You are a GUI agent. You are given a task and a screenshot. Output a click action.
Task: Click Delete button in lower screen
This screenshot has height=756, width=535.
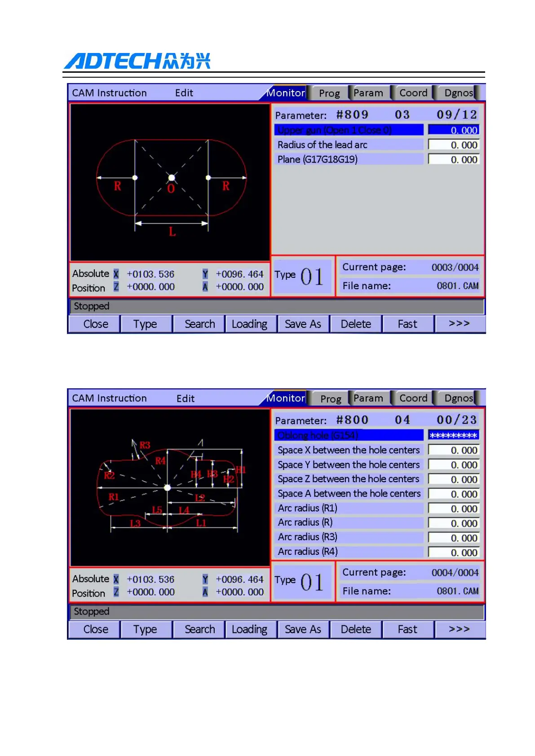point(356,629)
